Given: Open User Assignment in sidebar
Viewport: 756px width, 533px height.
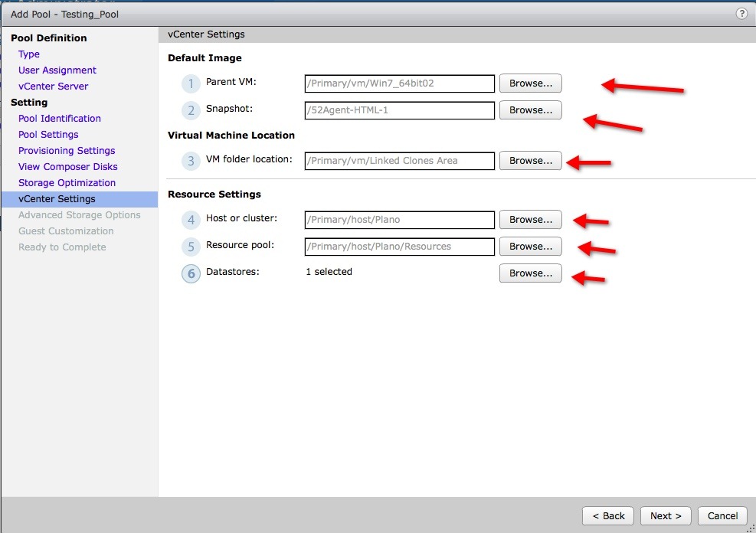Looking at the screenshot, I should point(57,70).
